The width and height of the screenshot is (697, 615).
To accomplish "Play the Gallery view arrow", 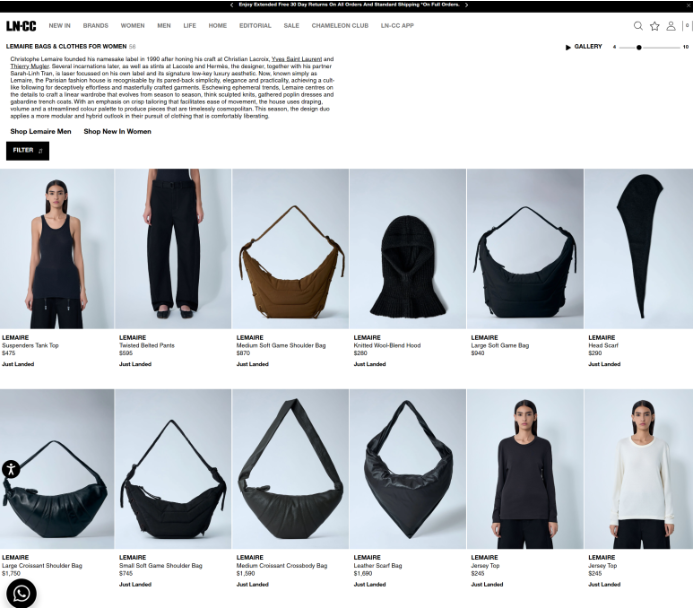I will pyautogui.click(x=568, y=47).
